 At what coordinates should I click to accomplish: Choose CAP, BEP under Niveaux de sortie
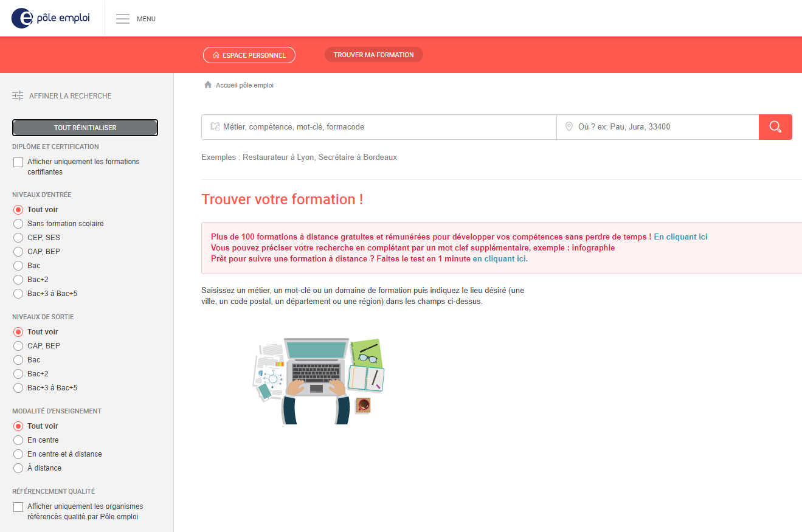18,346
